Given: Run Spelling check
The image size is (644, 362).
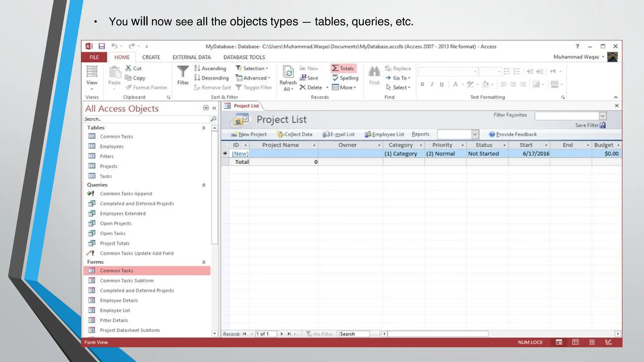Looking at the screenshot, I should click(x=345, y=78).
